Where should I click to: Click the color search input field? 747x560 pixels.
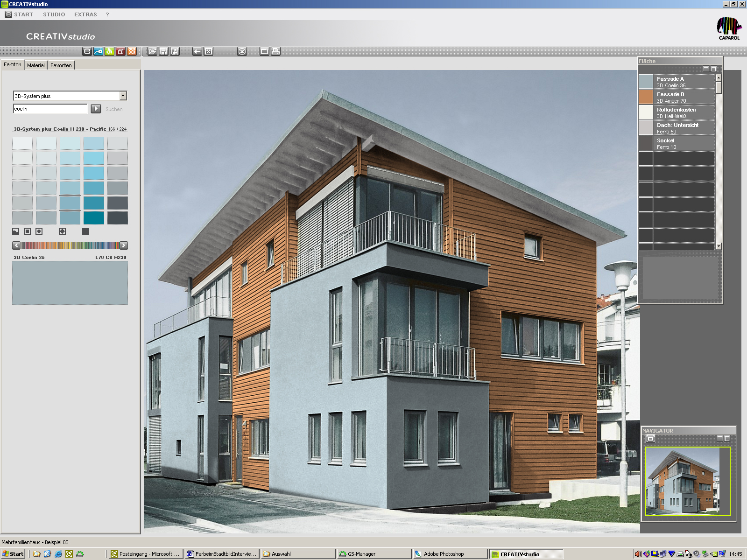50,109
